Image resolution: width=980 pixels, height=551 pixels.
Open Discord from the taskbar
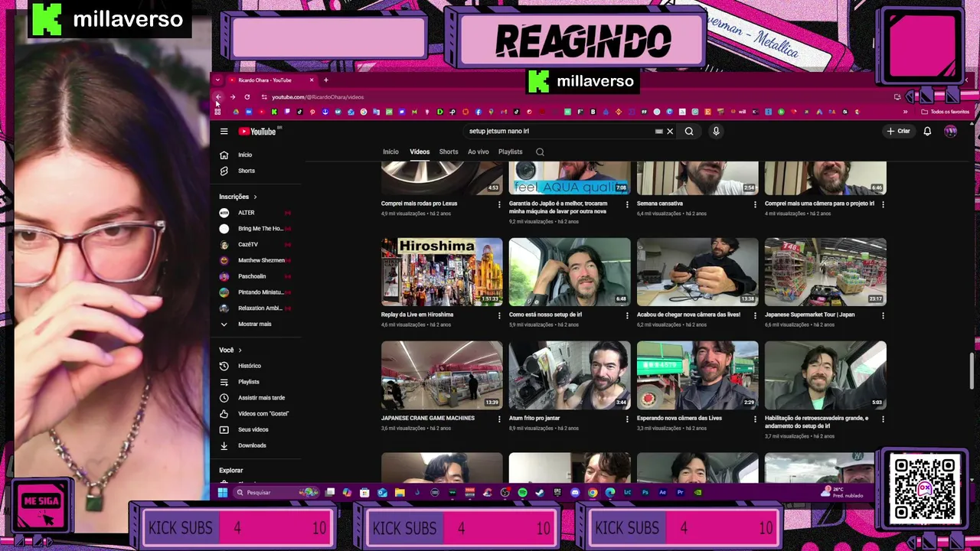coord(575,493)
